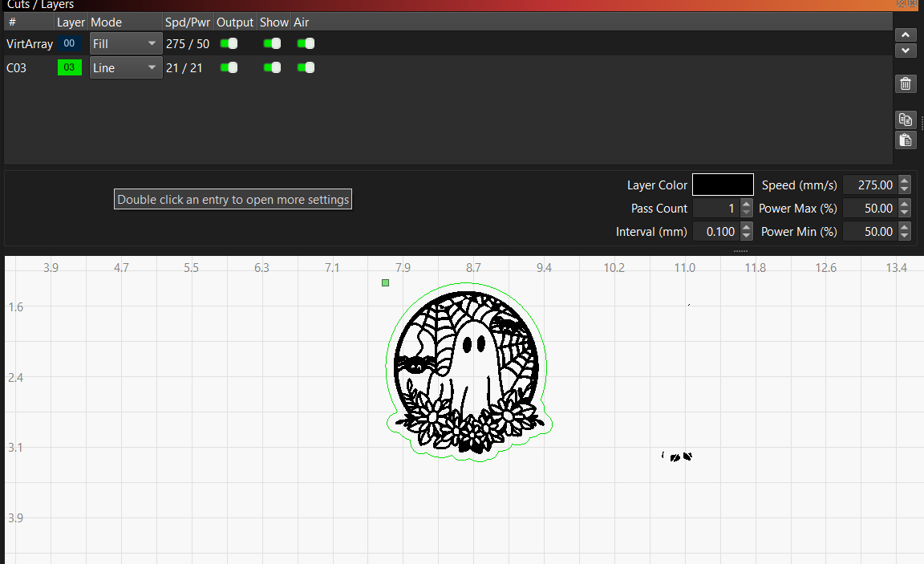Image resolution: width=924 pixels, height=564 pixels.
Task: Click the Mode column header
Action: point(107,22)
